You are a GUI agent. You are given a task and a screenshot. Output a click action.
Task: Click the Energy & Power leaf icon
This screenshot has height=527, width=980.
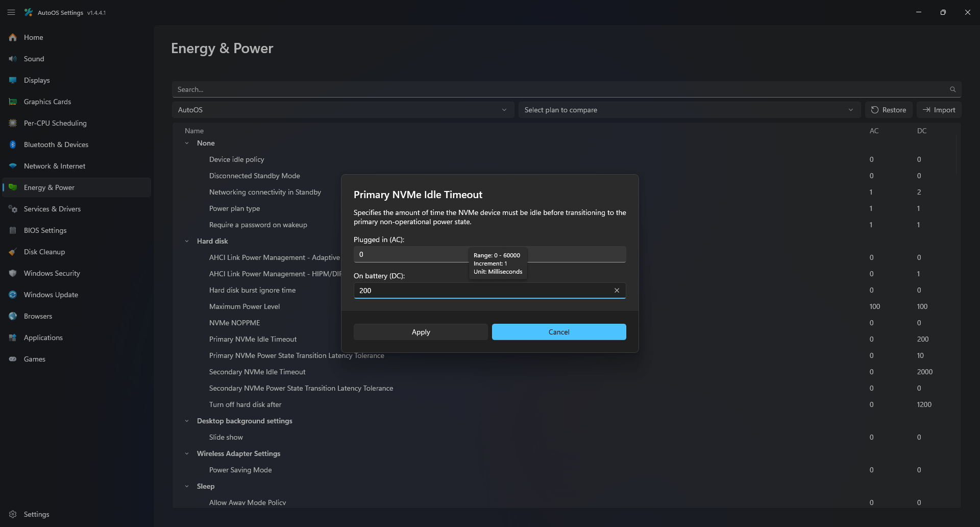13,187
